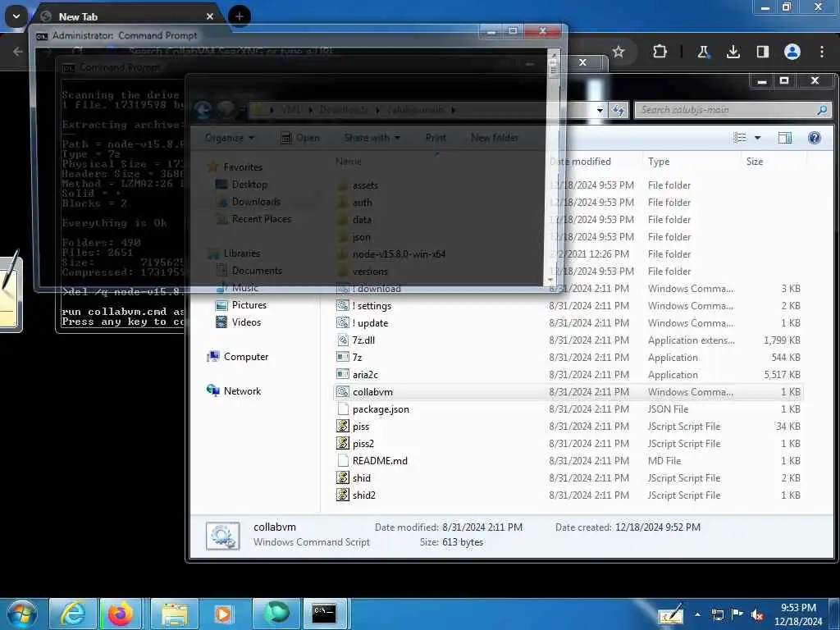This screenshot has height=630, width=840.
Task: Select the 7z application file
Action: 357,358
